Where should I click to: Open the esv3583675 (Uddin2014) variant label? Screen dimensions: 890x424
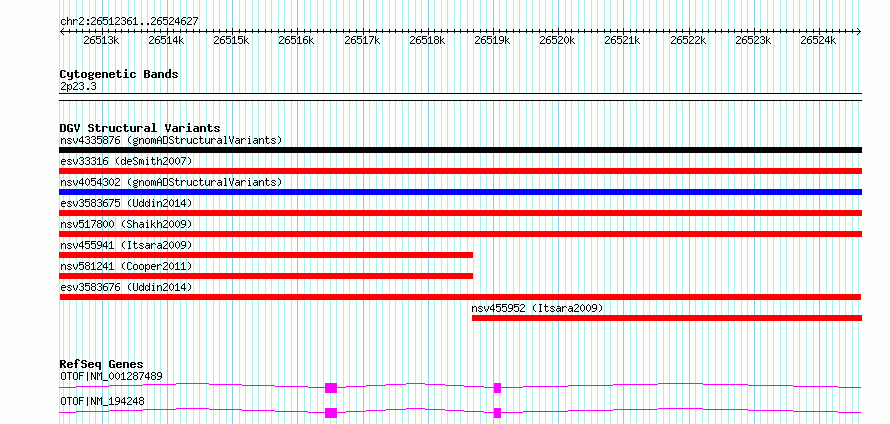[x=126, y=203]
